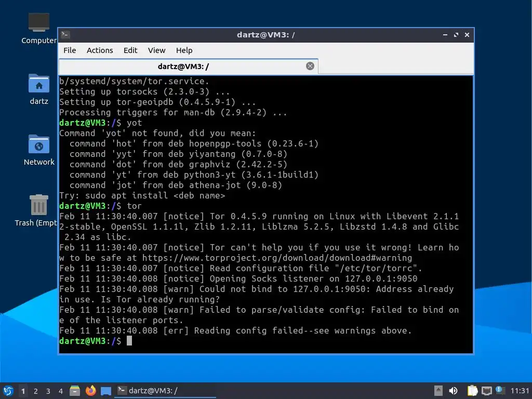This screenshot has height=399, width=532.
Task: Click the "Setting up tor-geoipdb" line
Action: coord(157,102)
